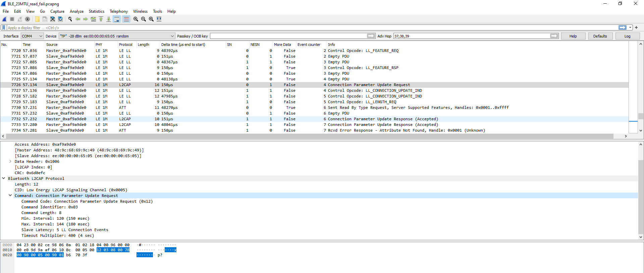Click the display filter text field
Image resolution: width=644 pixels, height=273 pixels.
click(x=312, y=28)
